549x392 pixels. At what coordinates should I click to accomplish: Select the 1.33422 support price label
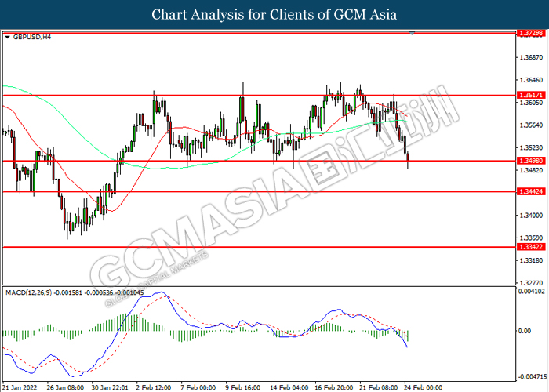click(531, 247)
